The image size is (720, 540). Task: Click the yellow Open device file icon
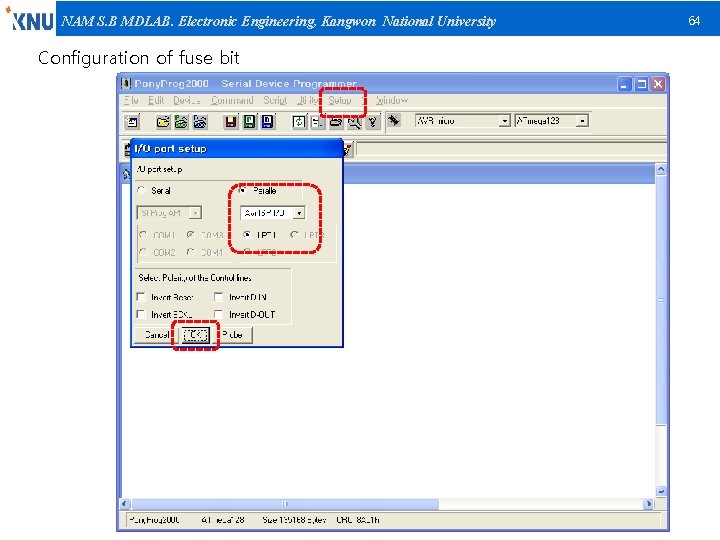[163, 122]
